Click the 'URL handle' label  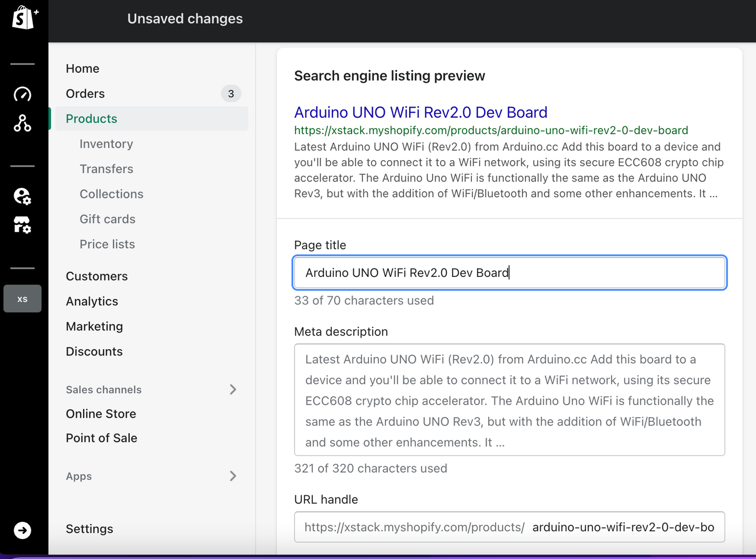click(x=326, y=500)
